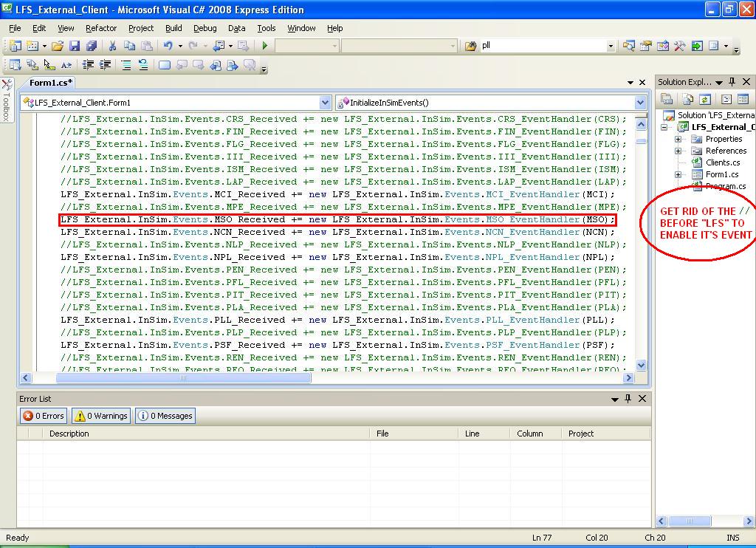This screenshot has width=756, height=548.
Task: Open the Refactor menu
Action: pyautogui.click(x=101, y=28)
